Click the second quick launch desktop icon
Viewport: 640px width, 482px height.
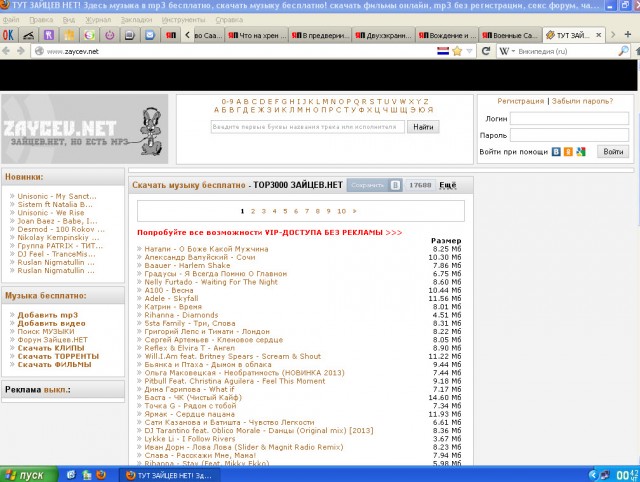[x=87, y=475]
